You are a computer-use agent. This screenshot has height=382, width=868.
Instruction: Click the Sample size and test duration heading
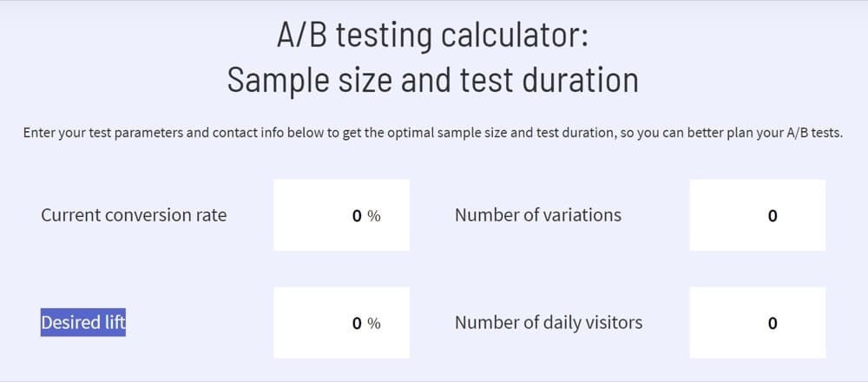point(433,80)
